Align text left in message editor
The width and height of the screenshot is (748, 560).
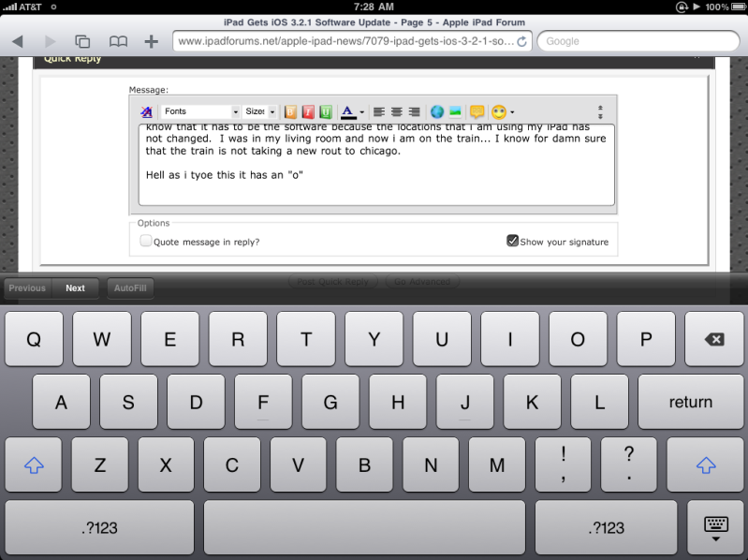pos(379,111)
